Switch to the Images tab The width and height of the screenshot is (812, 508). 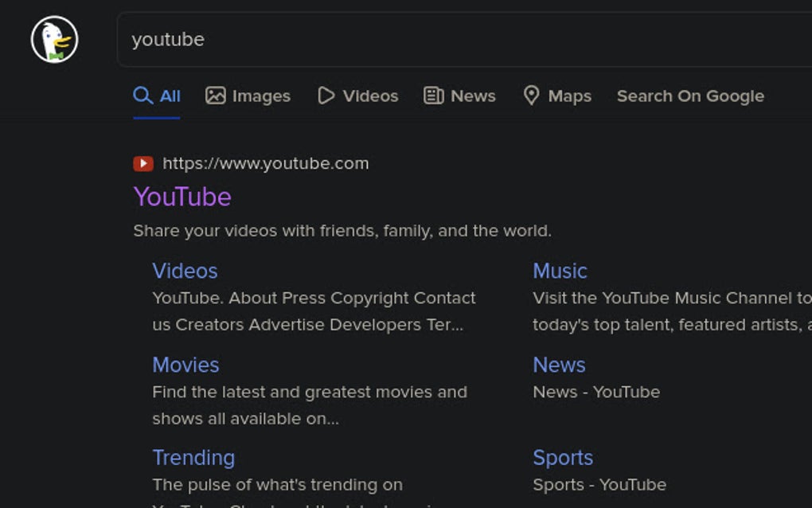[259, 96]
